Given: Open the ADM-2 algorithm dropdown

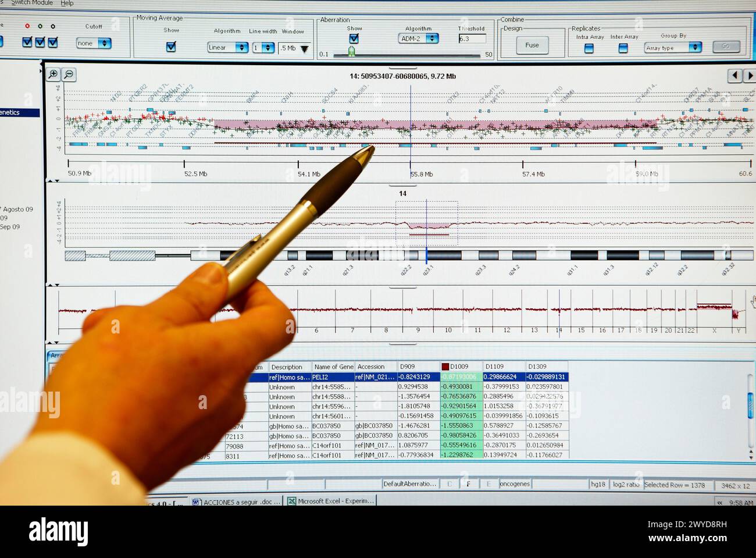Looking at the screenshot, I should [x=418, y=38].
